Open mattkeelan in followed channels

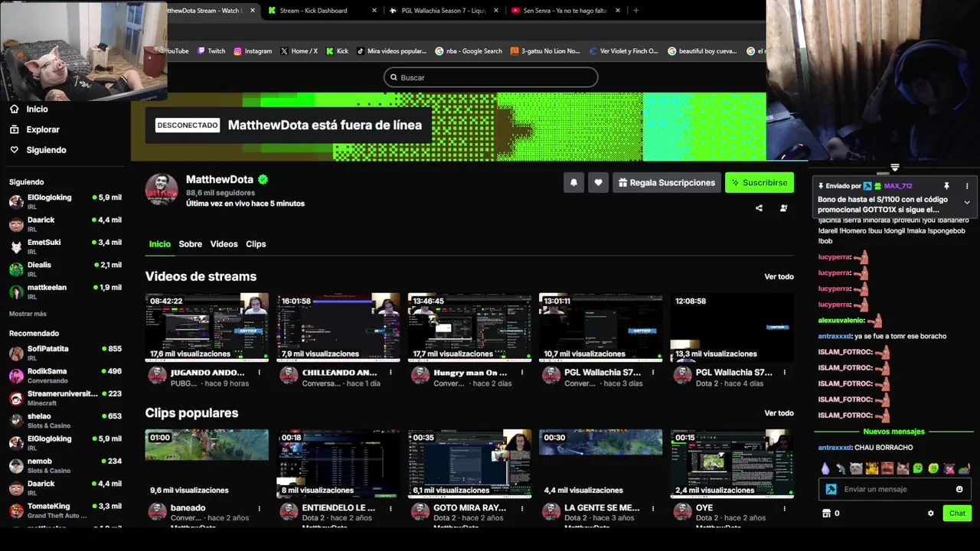tap(65, 292)
